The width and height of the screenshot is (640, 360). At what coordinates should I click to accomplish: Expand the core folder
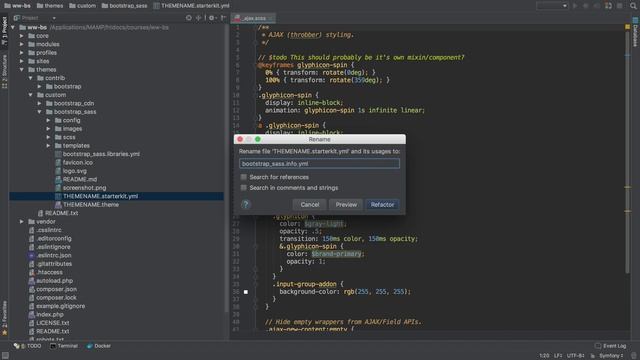22,36
